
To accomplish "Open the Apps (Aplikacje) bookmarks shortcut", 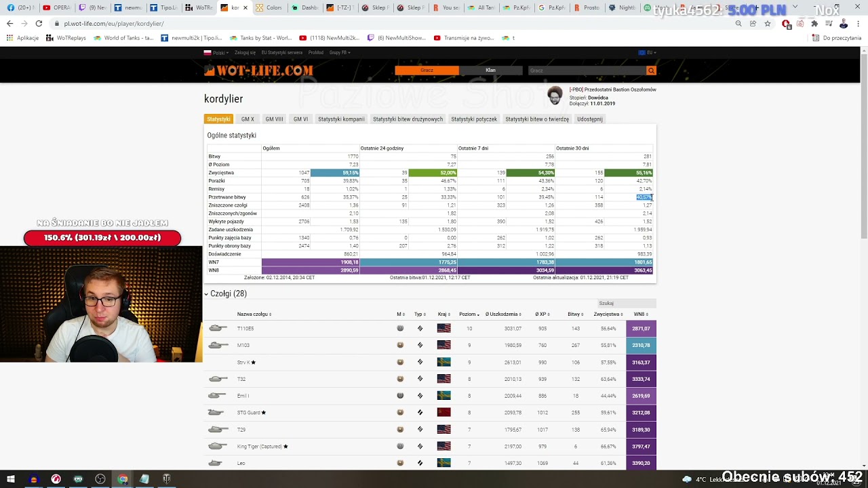I will click(23, 38).
